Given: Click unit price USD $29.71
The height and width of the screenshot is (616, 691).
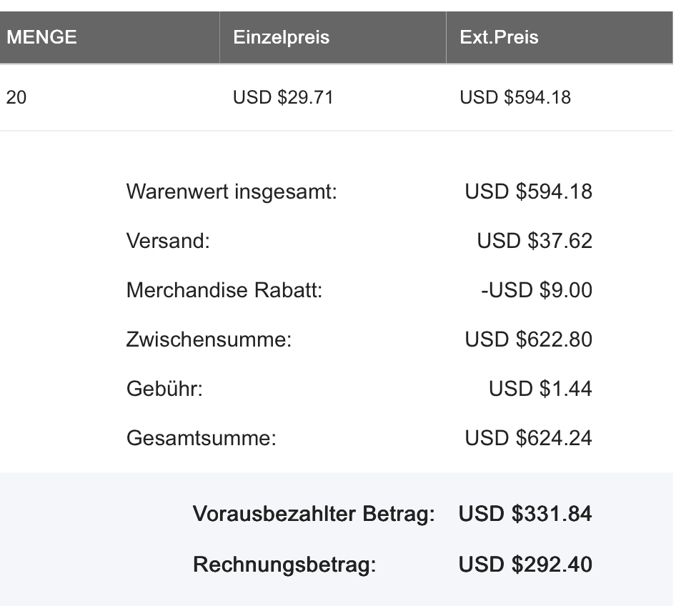Looking at the screenshot, I should click(283, 97).
